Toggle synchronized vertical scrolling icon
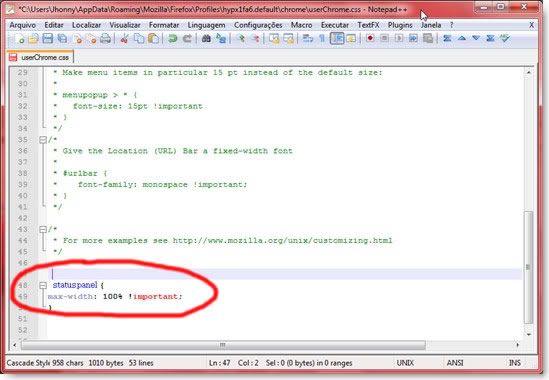 [274, 39]
